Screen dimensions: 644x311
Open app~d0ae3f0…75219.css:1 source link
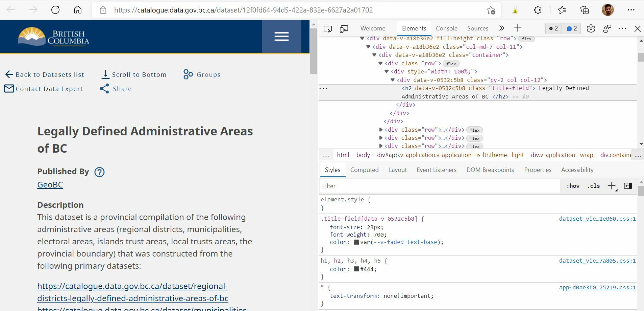(597, 287)
